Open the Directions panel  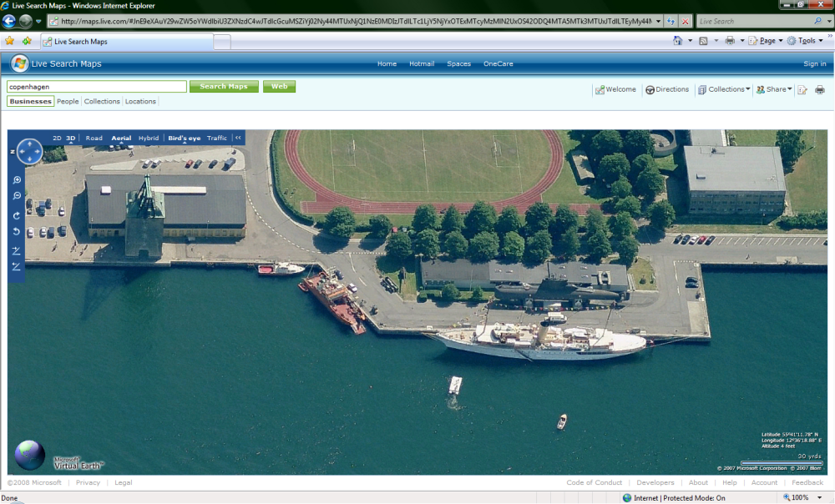coord(667,89)
